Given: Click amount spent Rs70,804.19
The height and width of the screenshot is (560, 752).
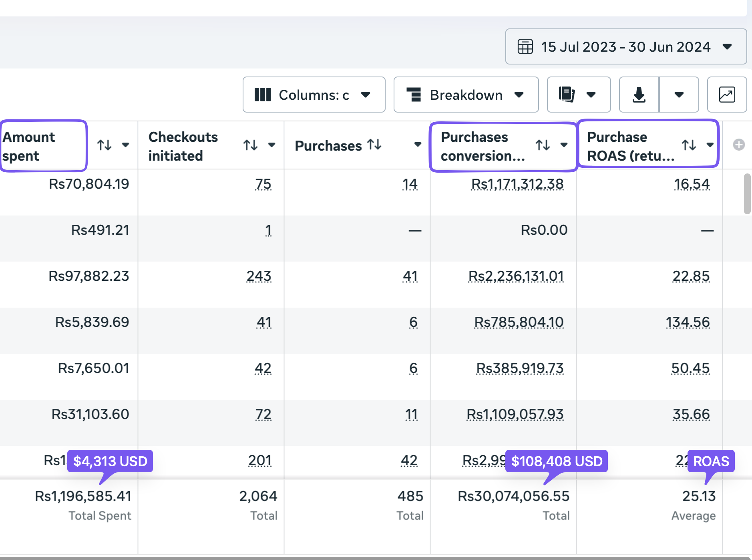Looking at the screenshot, I should tap(89, 184).
